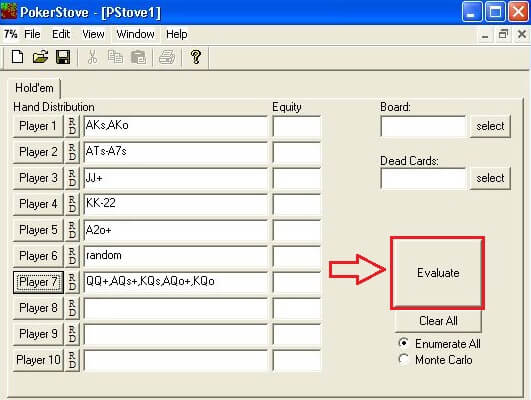Open the File menu
This screenshot has width=531, height=400.
pos(32,34)
